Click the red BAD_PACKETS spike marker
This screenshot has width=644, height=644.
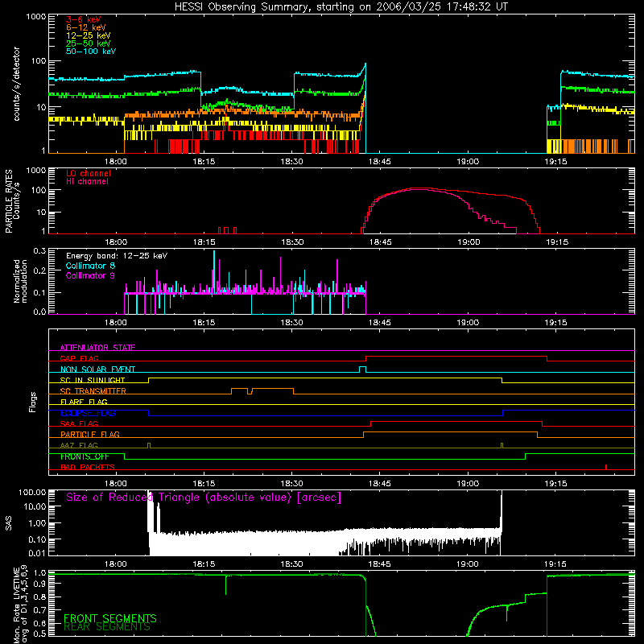[606, 467]
